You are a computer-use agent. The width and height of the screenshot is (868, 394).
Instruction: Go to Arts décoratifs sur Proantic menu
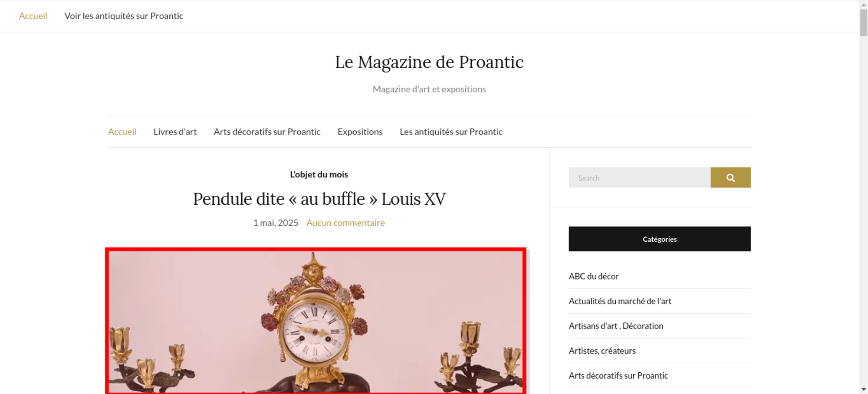[x=267, y=131]
